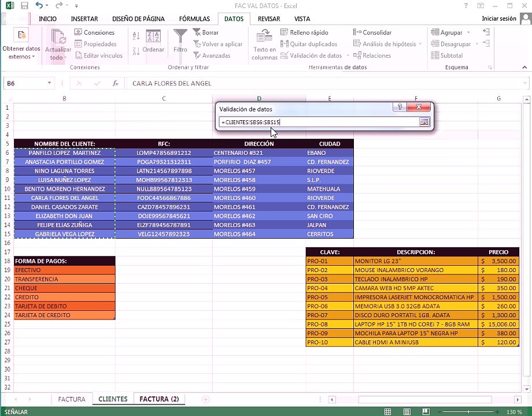Select column G header
The image size is (532, 416).
click(498, 99)
